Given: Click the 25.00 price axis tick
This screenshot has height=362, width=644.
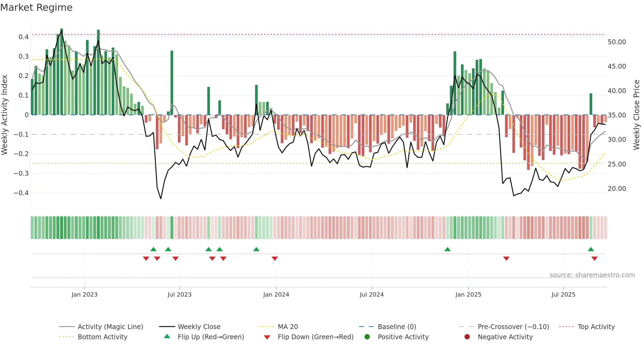Looking at the screenshot, I should coord(617,164).
